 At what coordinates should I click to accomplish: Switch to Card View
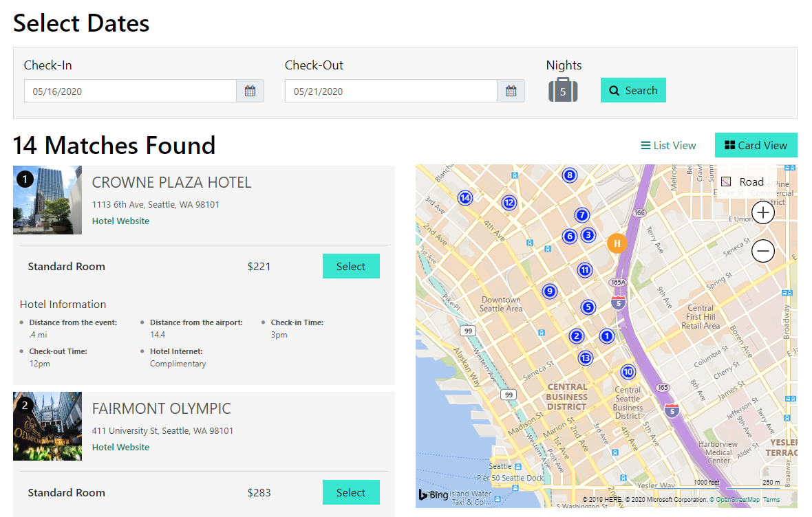[x=756, y=146]
